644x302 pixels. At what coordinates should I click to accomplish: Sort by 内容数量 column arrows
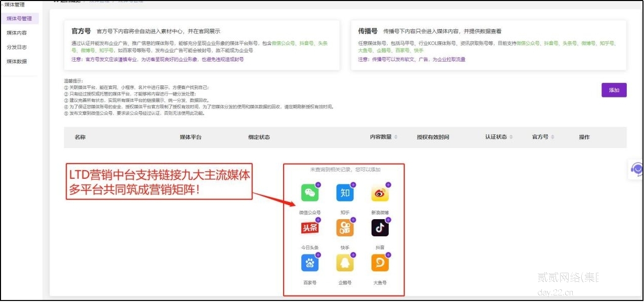pos(396,137)
